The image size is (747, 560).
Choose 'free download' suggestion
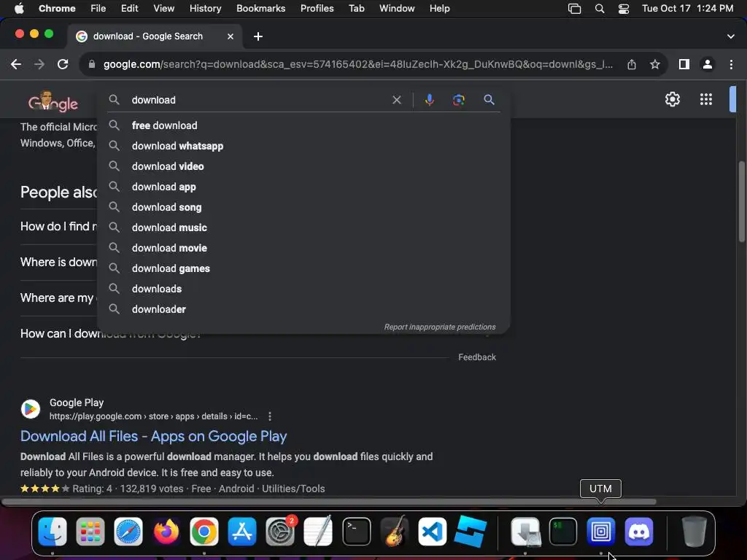[303, 125]
